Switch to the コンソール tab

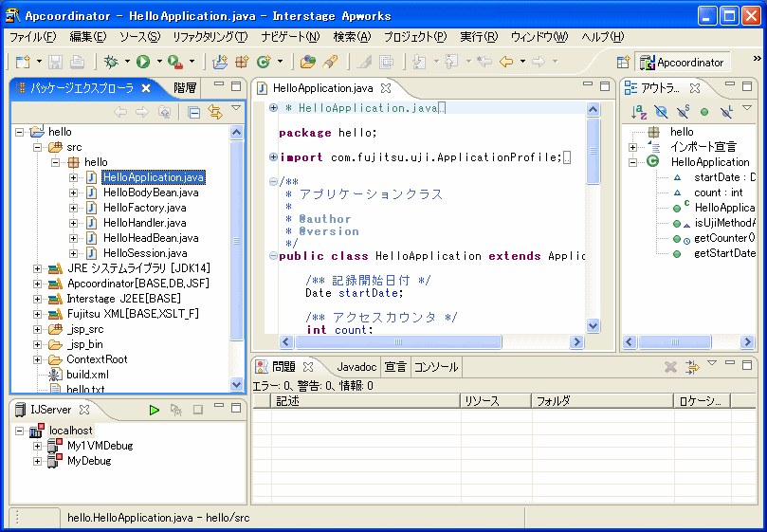436,367
